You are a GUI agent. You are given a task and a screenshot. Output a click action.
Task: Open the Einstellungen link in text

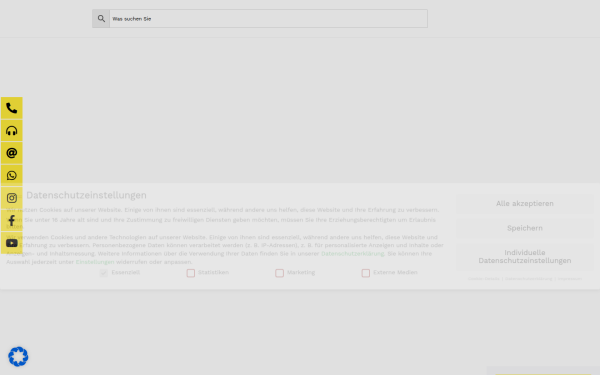click(x=95, y=262)
